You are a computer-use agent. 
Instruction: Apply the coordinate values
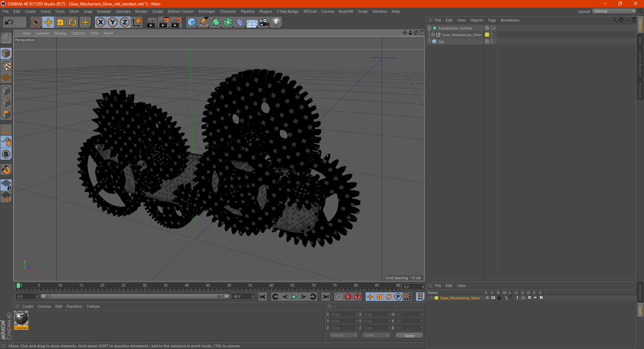point(409,336)
